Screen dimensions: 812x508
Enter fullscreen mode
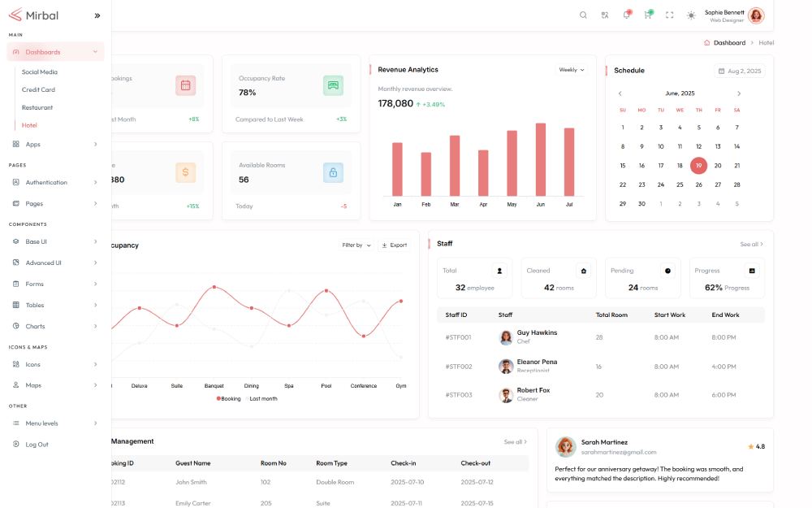[670, 15]
